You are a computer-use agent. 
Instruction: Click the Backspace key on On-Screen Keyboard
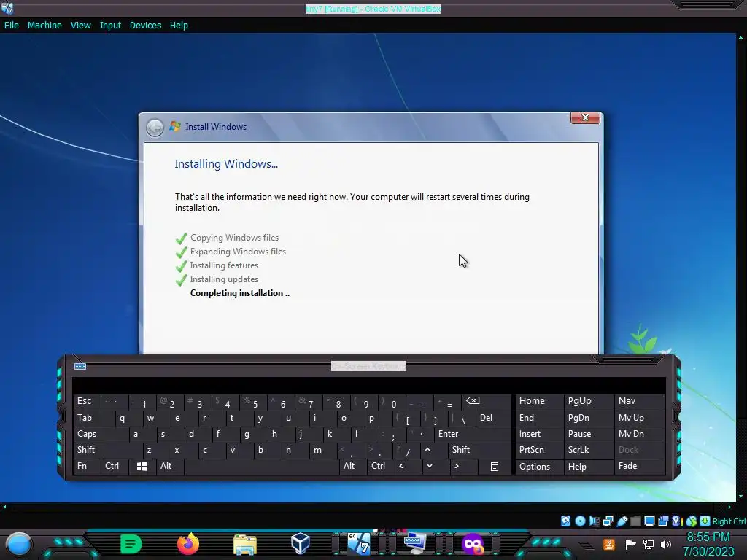[x=487, y=402]
